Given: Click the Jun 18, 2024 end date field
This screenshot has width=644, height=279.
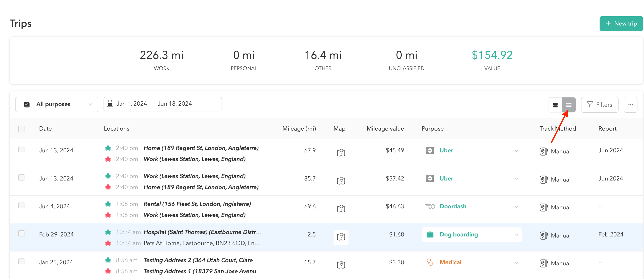Looking at the screenshot, I should click(175, 104).
